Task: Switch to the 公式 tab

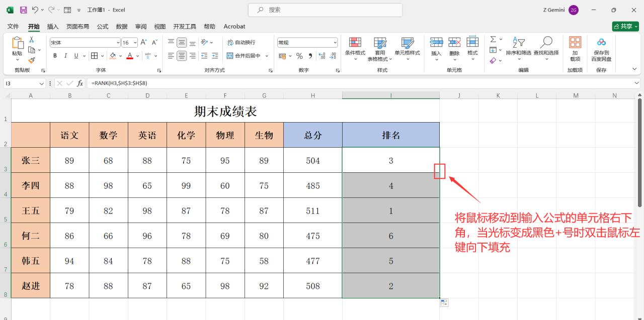Action: click(103, 26)
